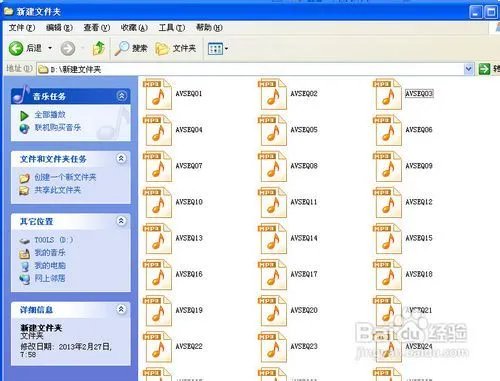Select the AVSEQ07 MP3 file icon
Image resolution: width=500 pixels, height=381 pixels.
pos(157,166)
